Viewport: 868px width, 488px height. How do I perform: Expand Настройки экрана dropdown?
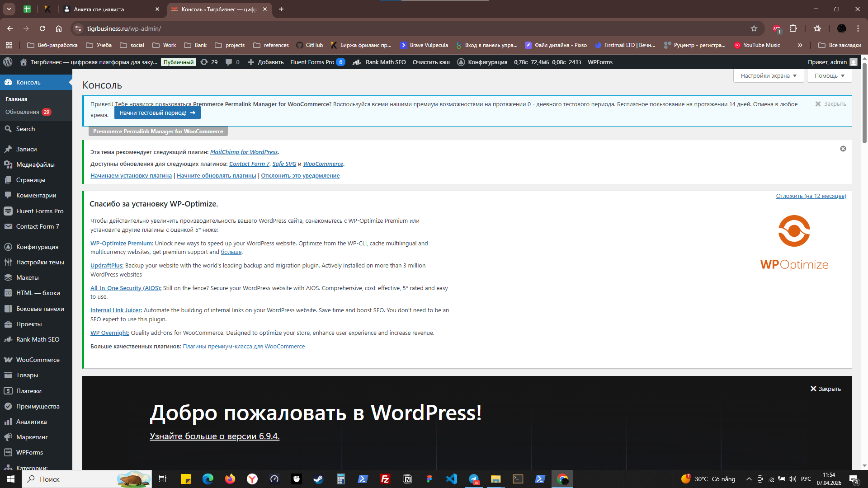[x=768, y=76]
